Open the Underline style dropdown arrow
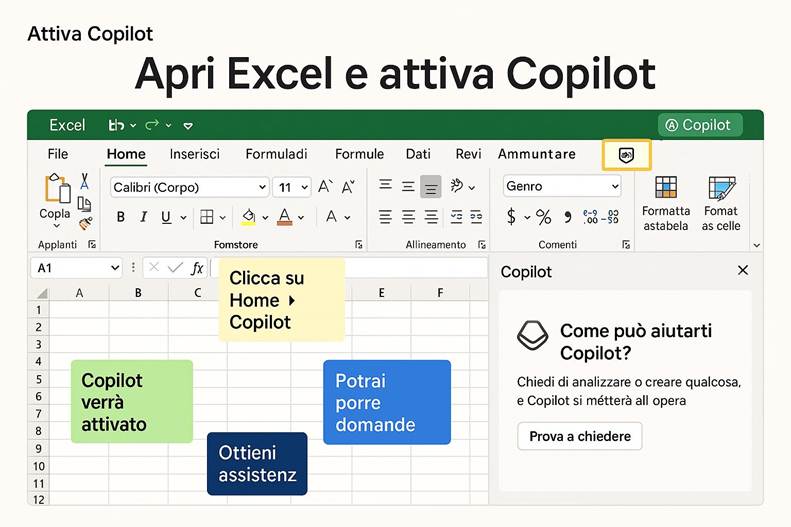Viewport: 791px width, 527px height. [x=184, y=218]
